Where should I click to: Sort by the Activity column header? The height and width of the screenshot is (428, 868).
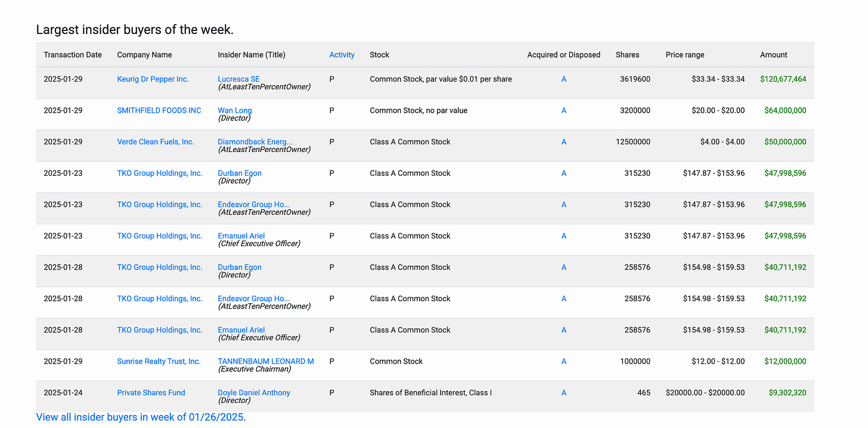coord(342,55)
